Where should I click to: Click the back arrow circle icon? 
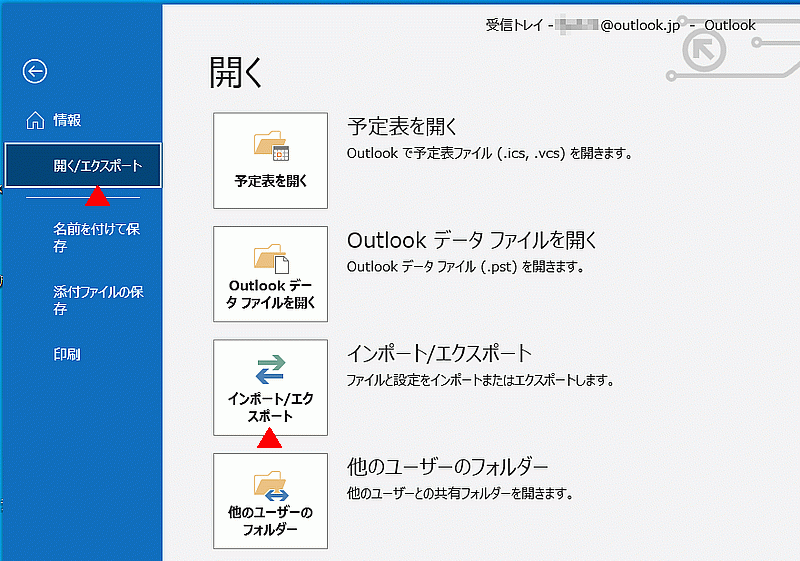(35, 71)
